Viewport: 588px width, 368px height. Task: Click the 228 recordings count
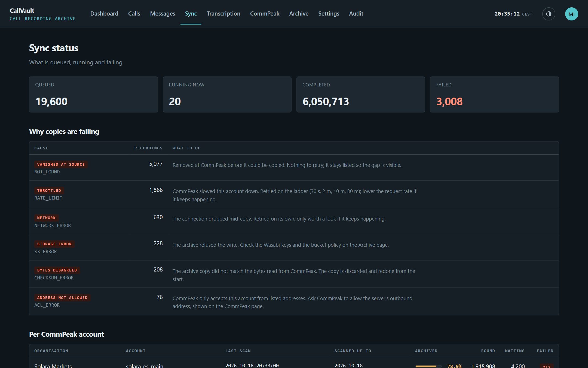coord(158,243)
